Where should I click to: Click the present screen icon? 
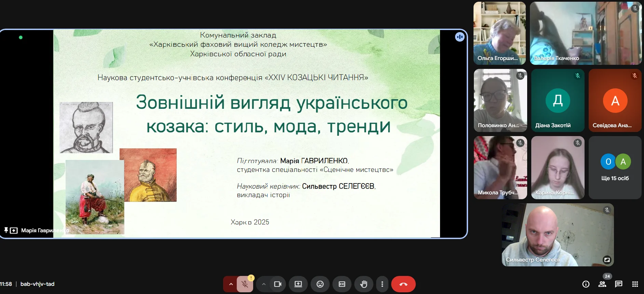(298, 284)
